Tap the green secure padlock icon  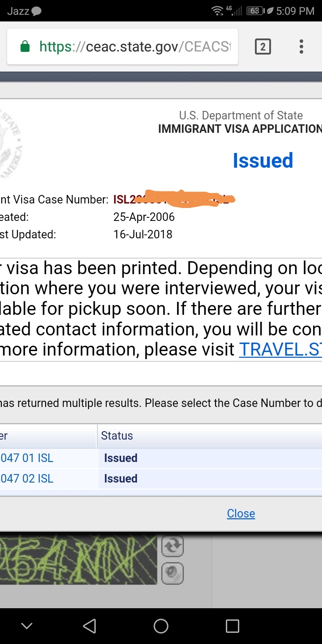(x=25, y=47)
